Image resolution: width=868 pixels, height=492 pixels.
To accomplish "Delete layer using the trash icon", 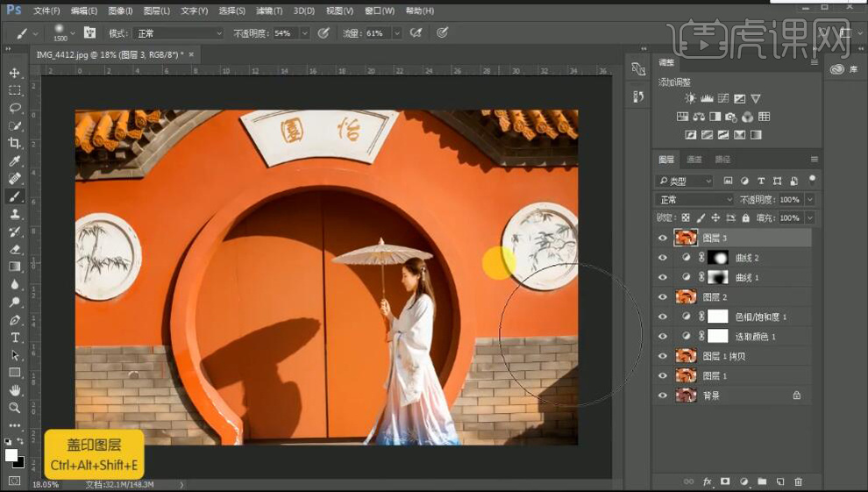I will tap(798, 481).
